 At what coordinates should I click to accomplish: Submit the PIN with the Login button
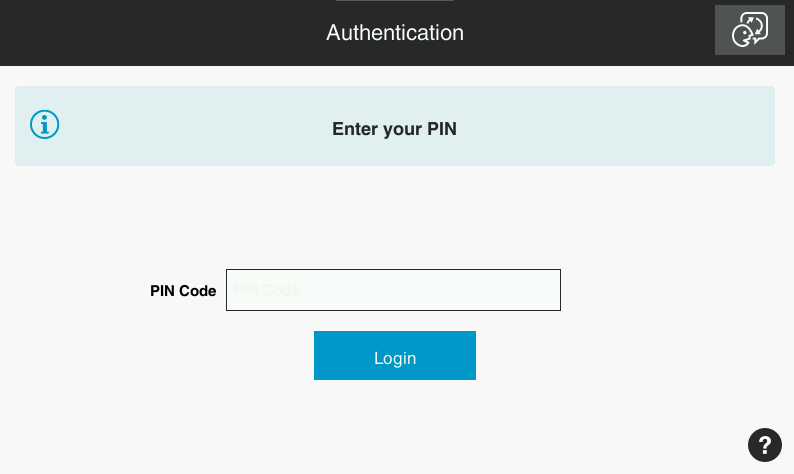tap(395, 356)
